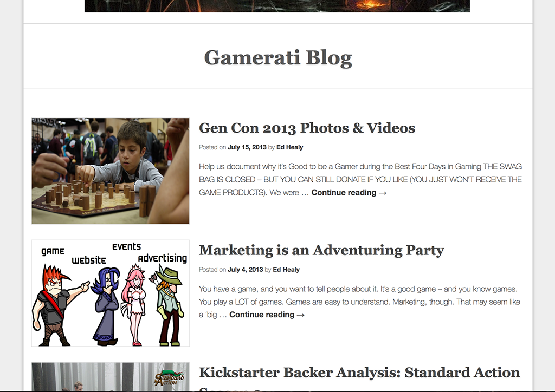Open Ed Healy author link under Marketing post
This screenshot has height=392, width=555.
pos(286,269)
